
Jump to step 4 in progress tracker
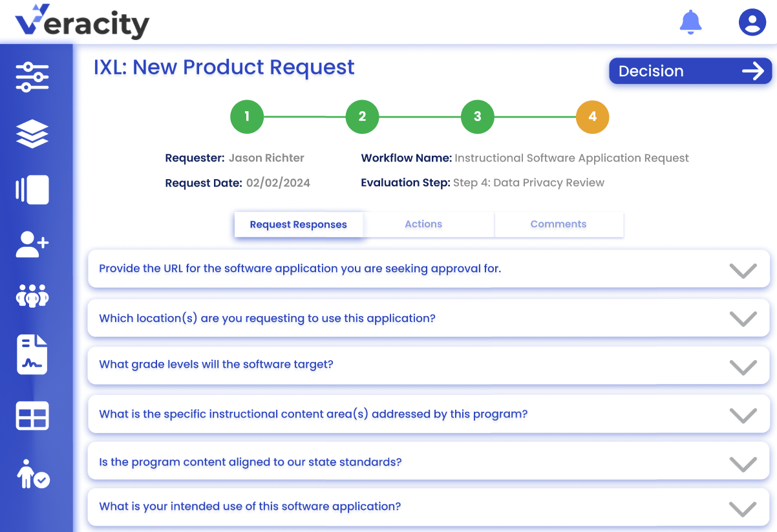(x=592, y=117)
